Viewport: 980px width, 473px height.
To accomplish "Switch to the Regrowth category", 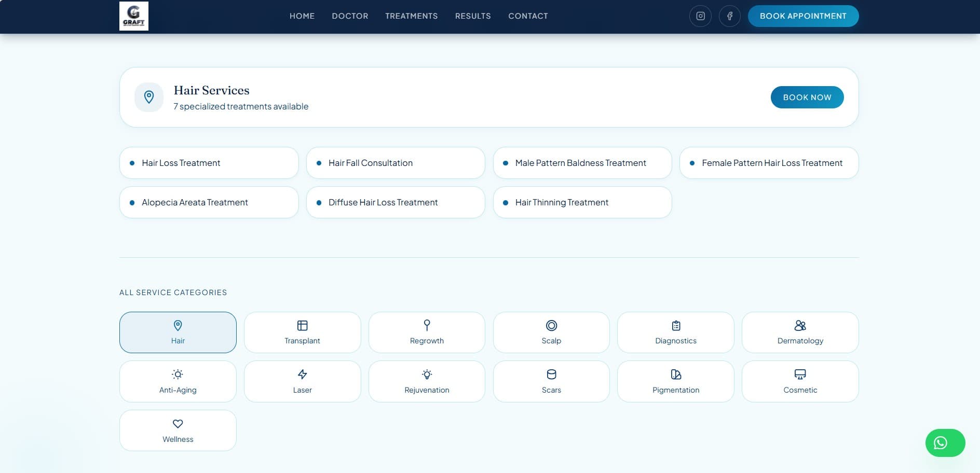I will coord(427,332).
